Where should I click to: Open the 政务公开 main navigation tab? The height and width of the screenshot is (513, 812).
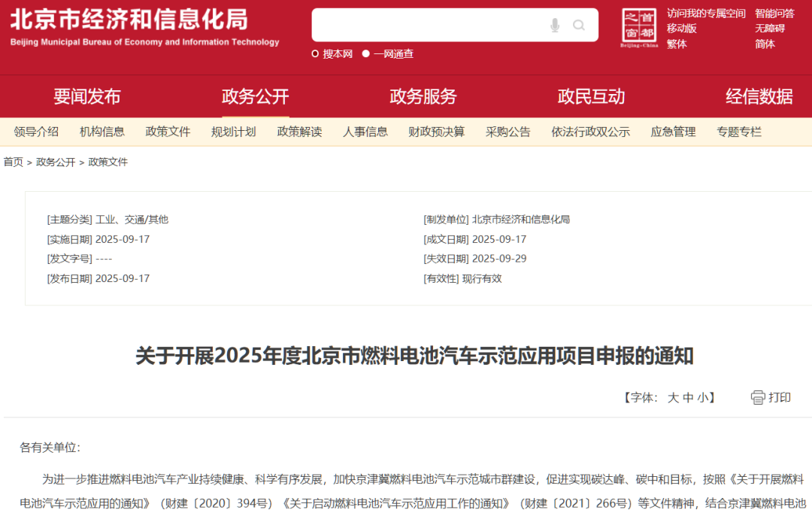pos(255,96)
